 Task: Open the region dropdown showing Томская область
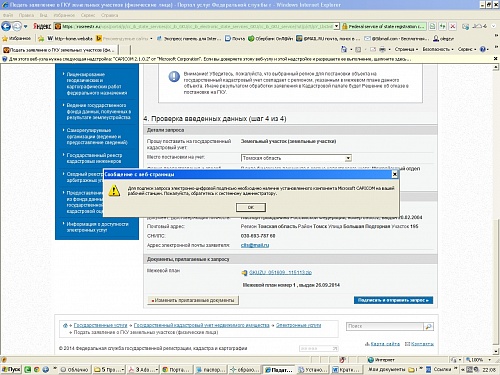point(296,158)
